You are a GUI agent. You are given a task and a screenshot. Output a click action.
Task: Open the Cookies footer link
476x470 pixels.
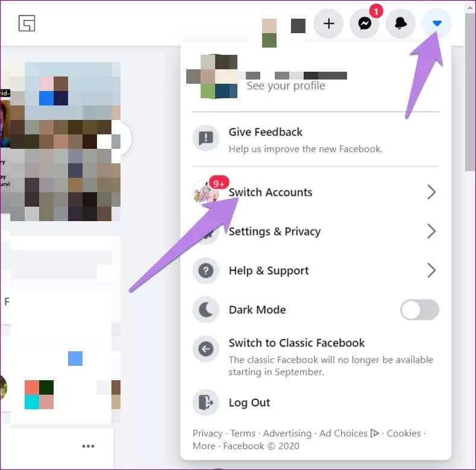tap(404, 433)
